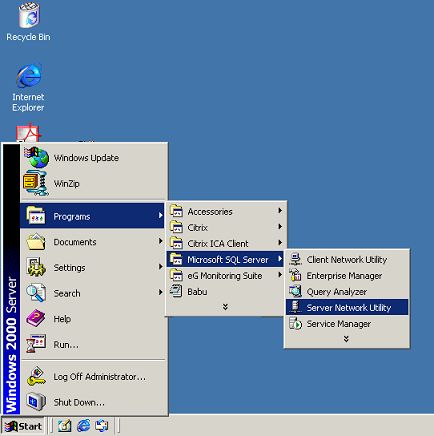Click the Run icon in Start menu
434x436 pixels.
coord(36,343)
